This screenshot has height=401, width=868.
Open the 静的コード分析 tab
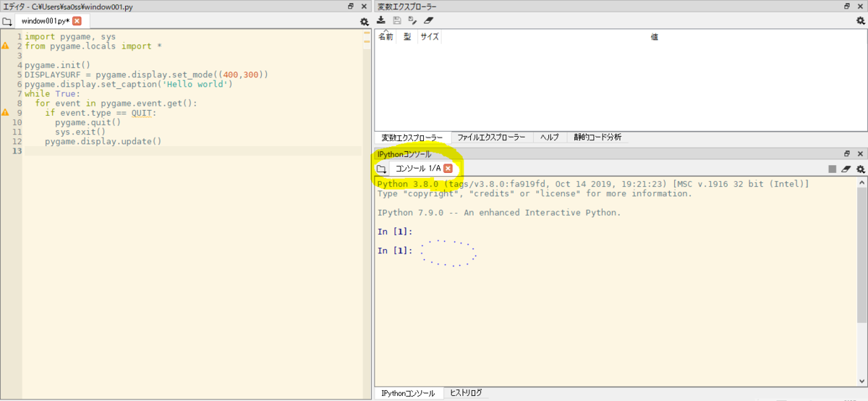597,138
